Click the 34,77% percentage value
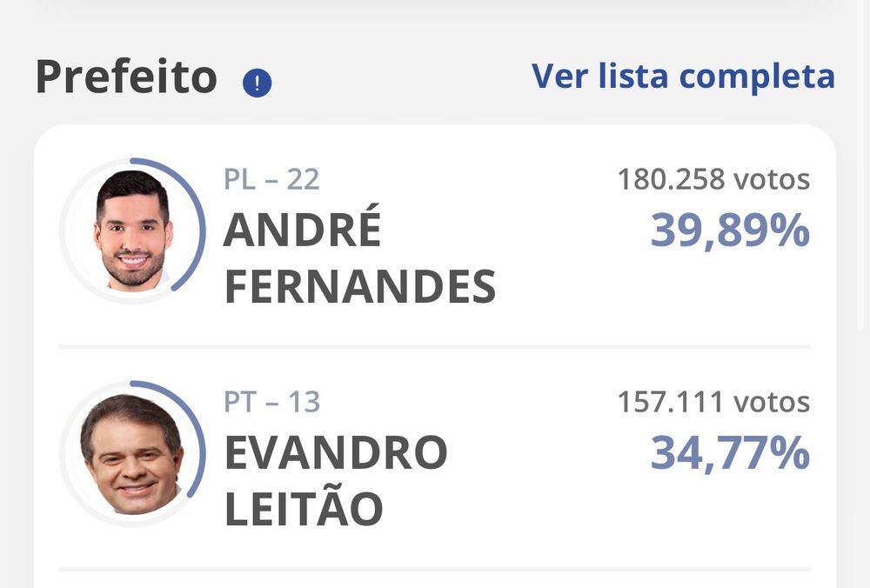The height and width of the screenshot is (588, 870). tap(730, 454)
